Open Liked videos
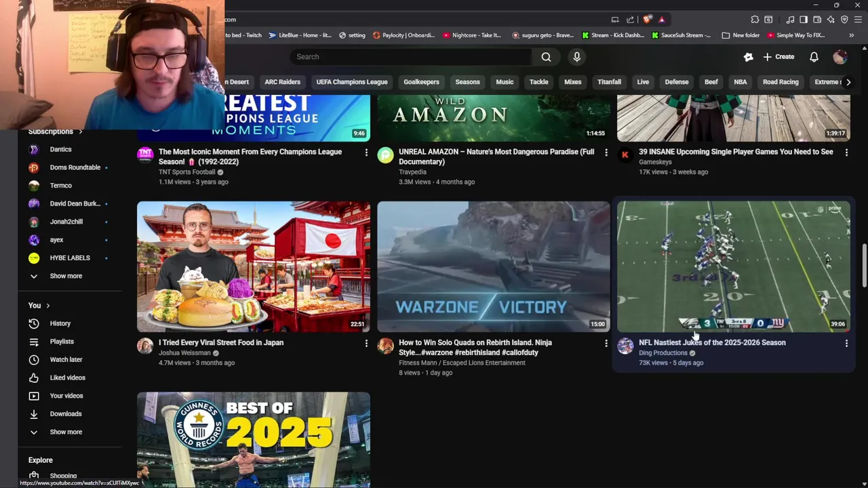 [x=67, y=378]
